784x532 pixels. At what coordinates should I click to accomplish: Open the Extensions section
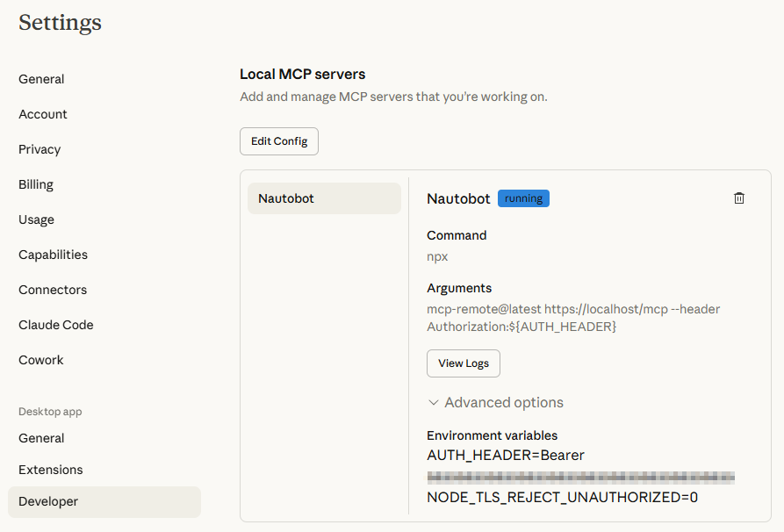[50, 470]
